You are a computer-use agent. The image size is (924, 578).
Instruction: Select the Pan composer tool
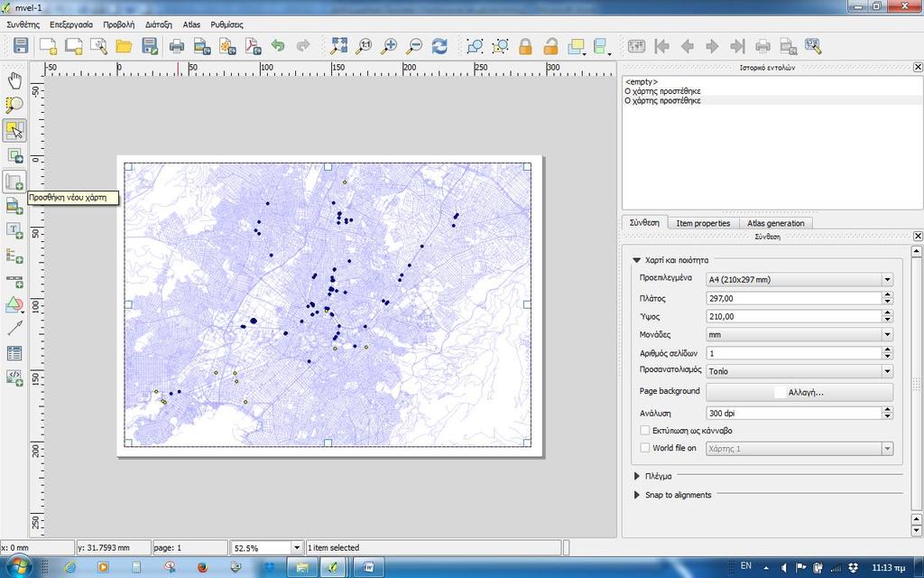coord(14,80)
